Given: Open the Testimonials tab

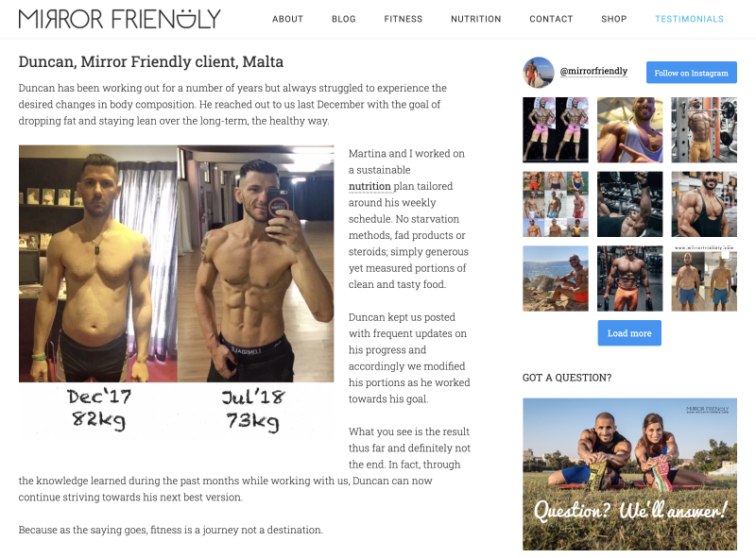Looking at the screenshot, I should [689, 19].
